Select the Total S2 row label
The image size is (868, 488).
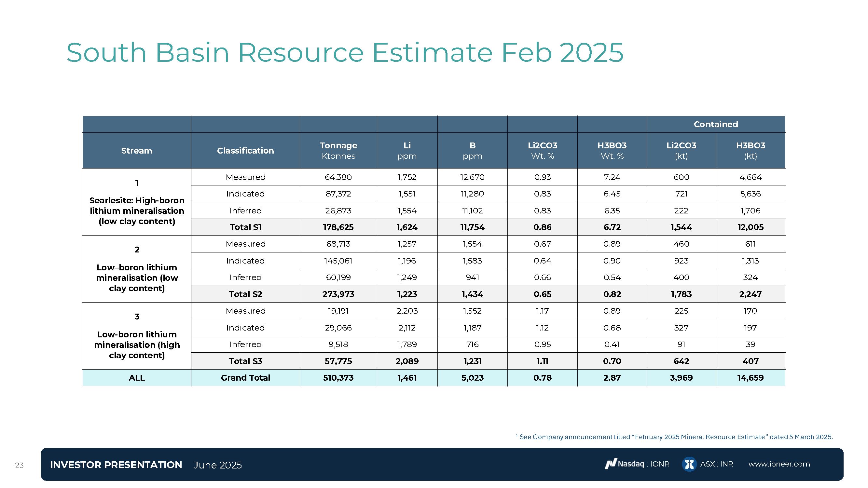click(245, 294)
